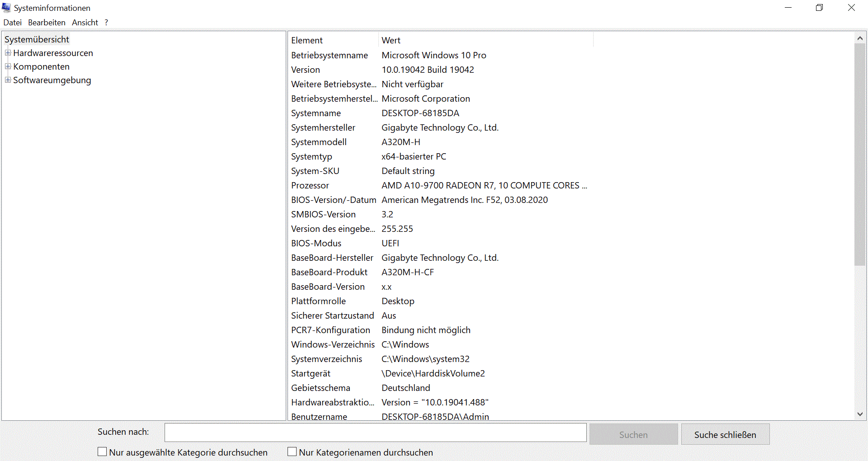Open the Ansicht menu
The height and width of the screenshot is (461, 868).
pos(85,22)
